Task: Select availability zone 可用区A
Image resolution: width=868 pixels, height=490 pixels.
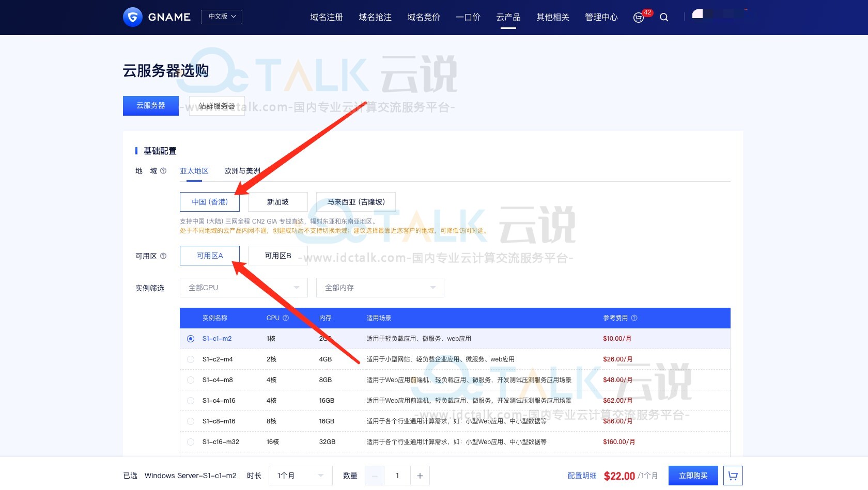Action: coord(210,256)
